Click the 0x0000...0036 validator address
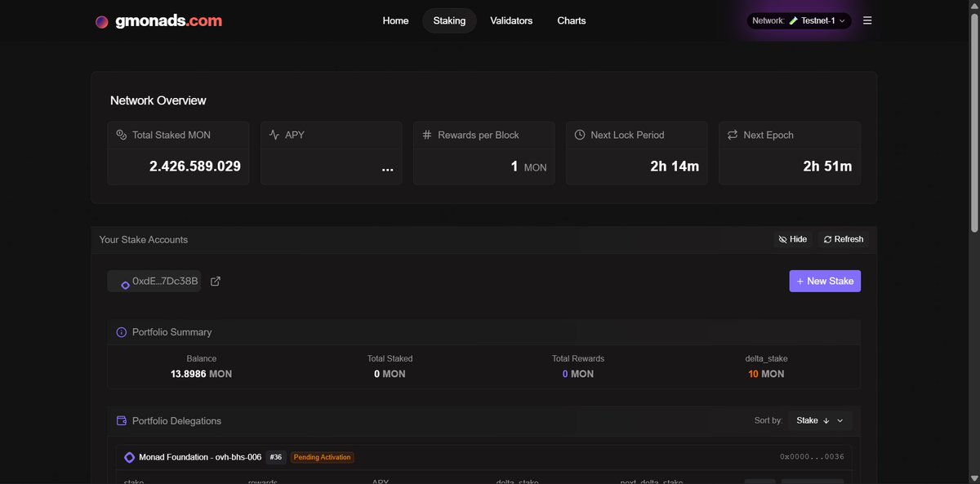Viewport: 980px width, 484px height. 812,457
